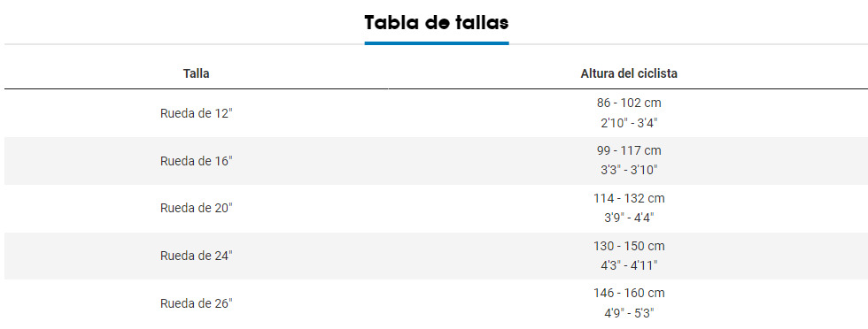Click the 4'3" - 4'11" height value
This screenshot has width=868, height=329.
629,265
